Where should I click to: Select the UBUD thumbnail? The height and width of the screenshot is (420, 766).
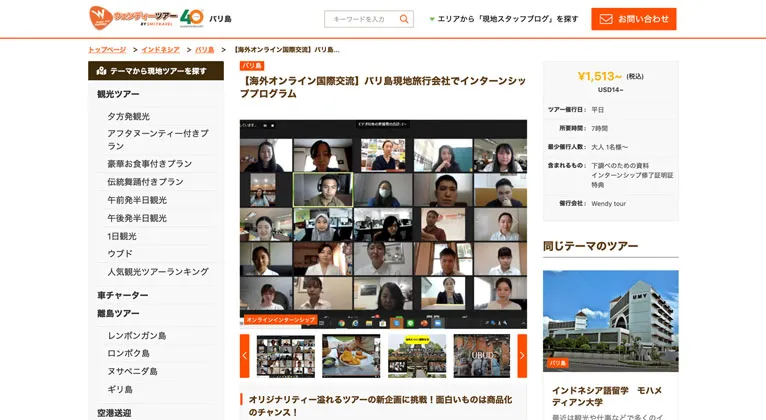point(482,356)
